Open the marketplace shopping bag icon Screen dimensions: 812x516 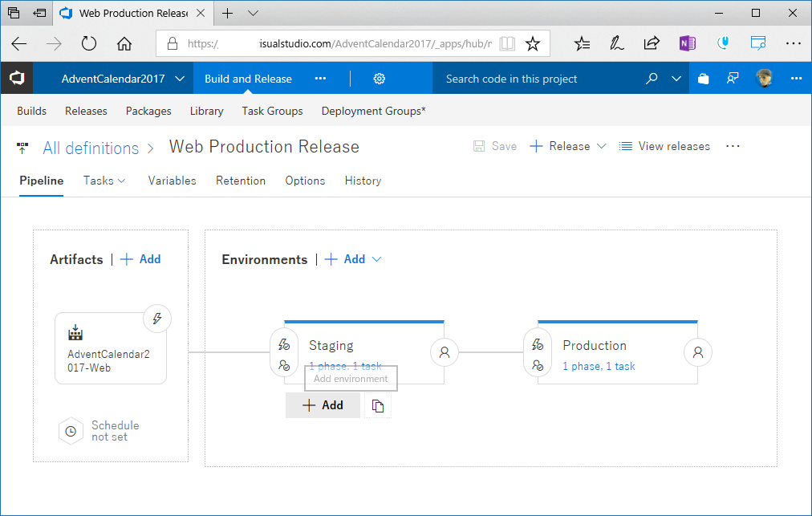pos(704,79)
